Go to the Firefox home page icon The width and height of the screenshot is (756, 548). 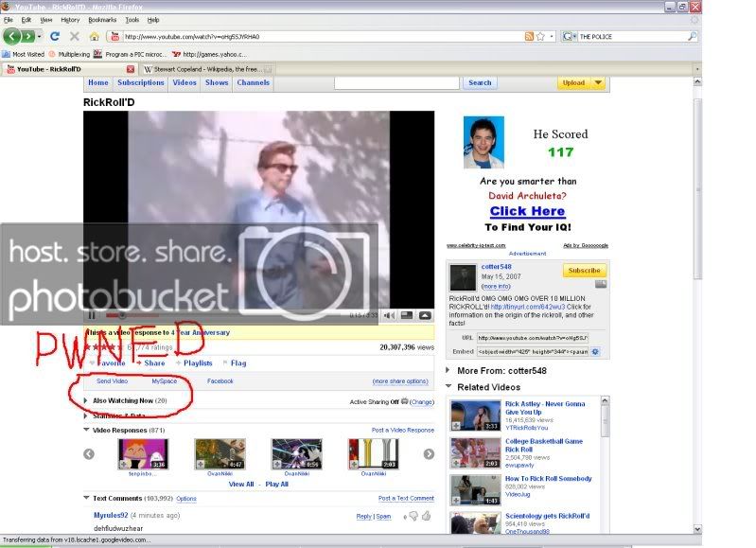tap(95, 37)
